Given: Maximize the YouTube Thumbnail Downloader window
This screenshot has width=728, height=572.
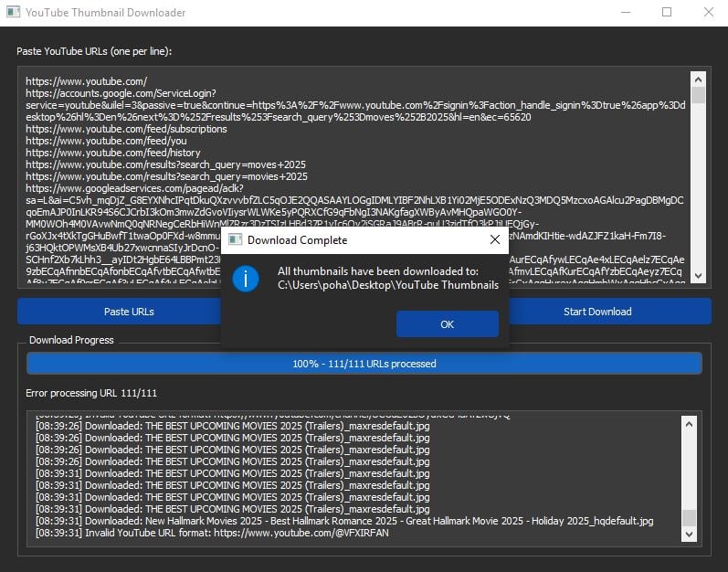Looking at the screenshot, I should pos(667,13).
